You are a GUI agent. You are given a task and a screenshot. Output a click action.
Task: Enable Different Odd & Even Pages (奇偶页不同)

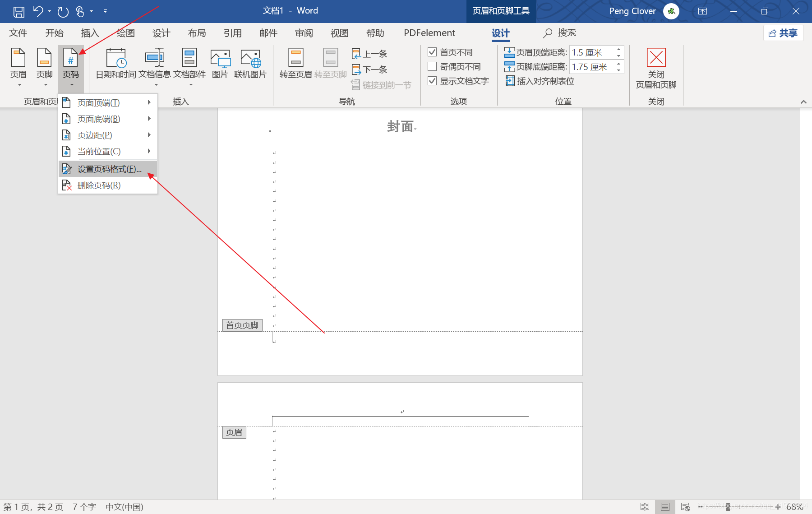(x=432, y=66)
